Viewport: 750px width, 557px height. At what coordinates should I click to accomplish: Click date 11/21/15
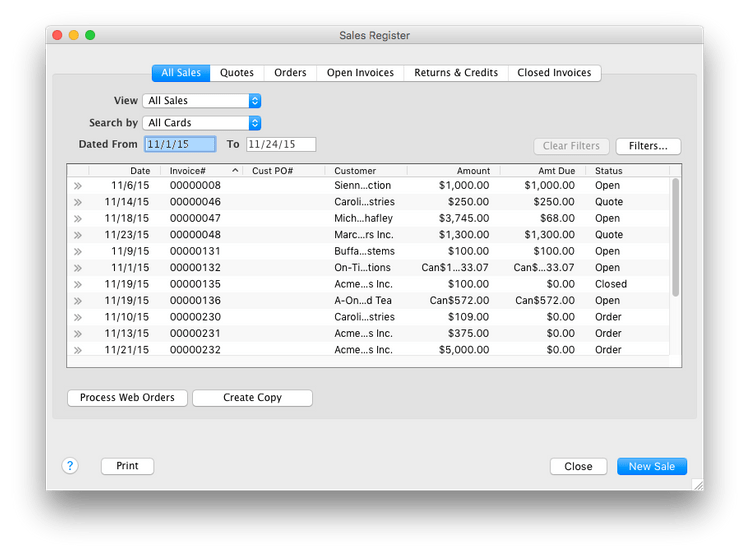point(127,350)
